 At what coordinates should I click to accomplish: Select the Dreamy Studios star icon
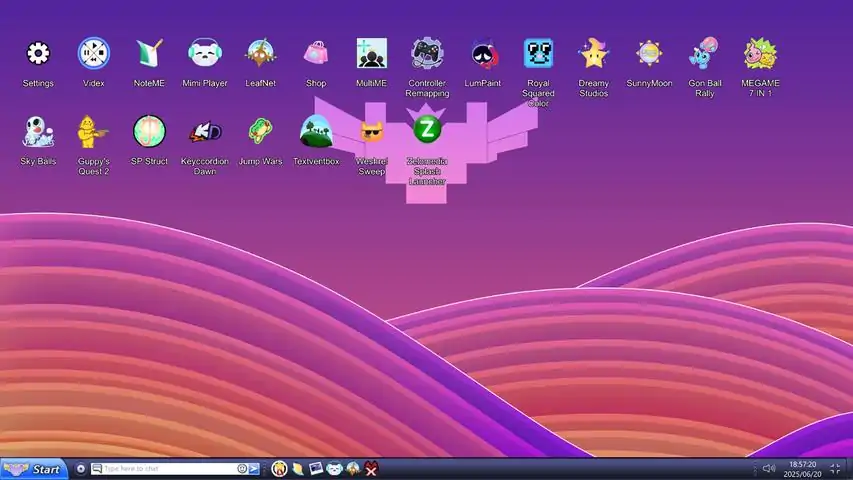tap(594, 54)
